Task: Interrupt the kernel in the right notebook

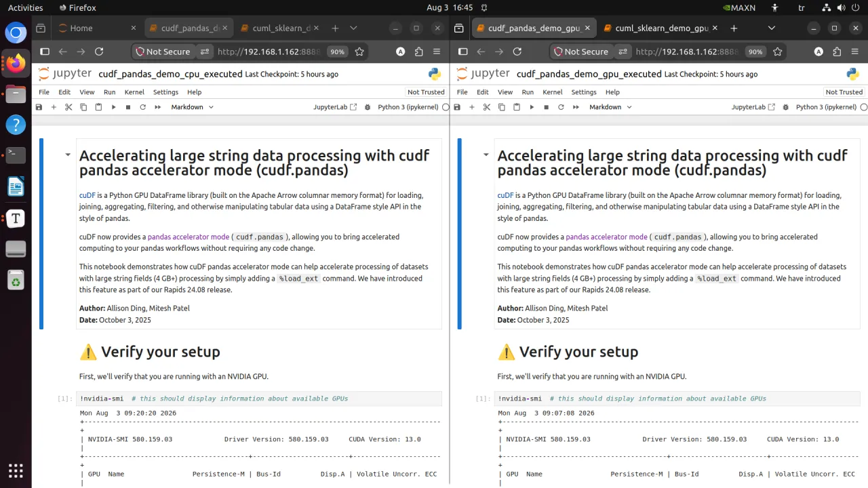Action: click(546, 107)
